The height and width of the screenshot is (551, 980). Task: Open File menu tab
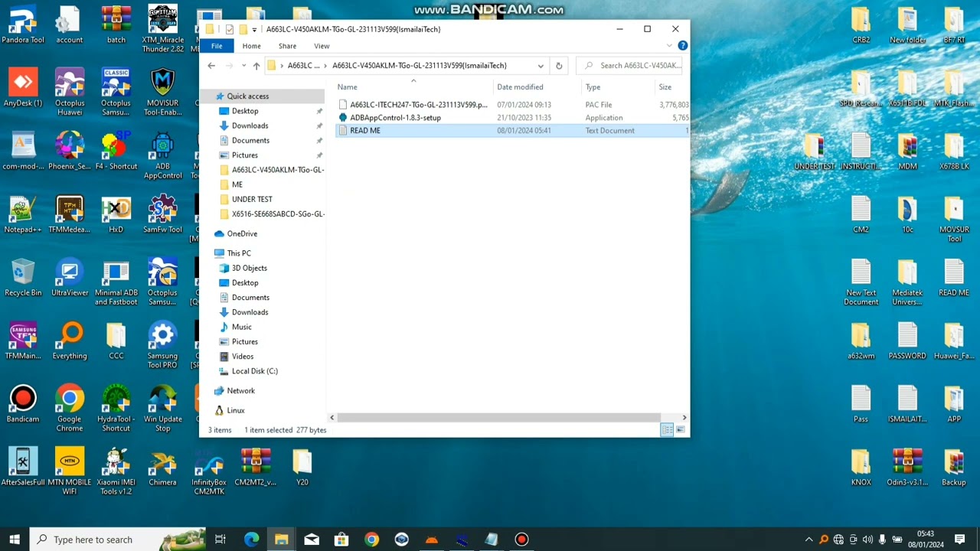click(217, 46)
